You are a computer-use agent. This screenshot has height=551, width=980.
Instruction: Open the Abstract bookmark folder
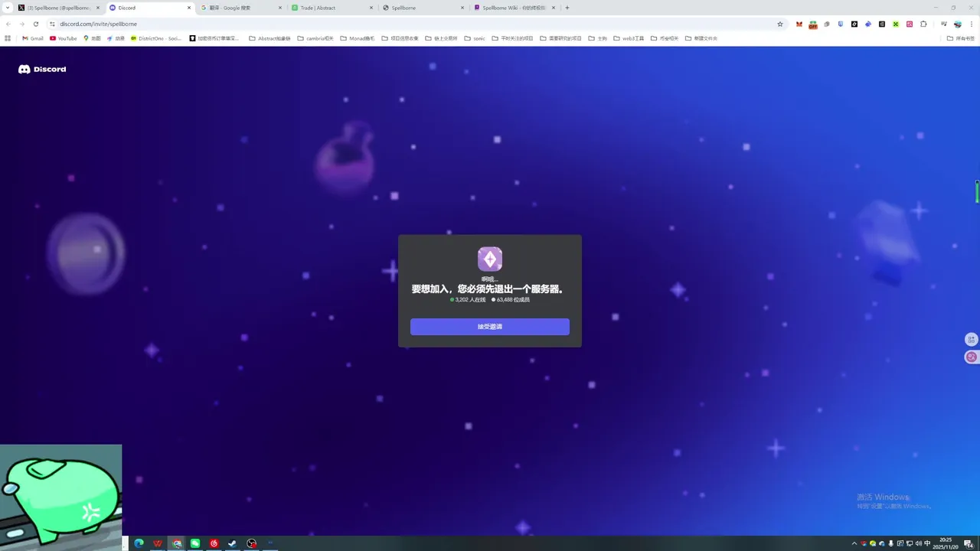click(x=269, y=38)
